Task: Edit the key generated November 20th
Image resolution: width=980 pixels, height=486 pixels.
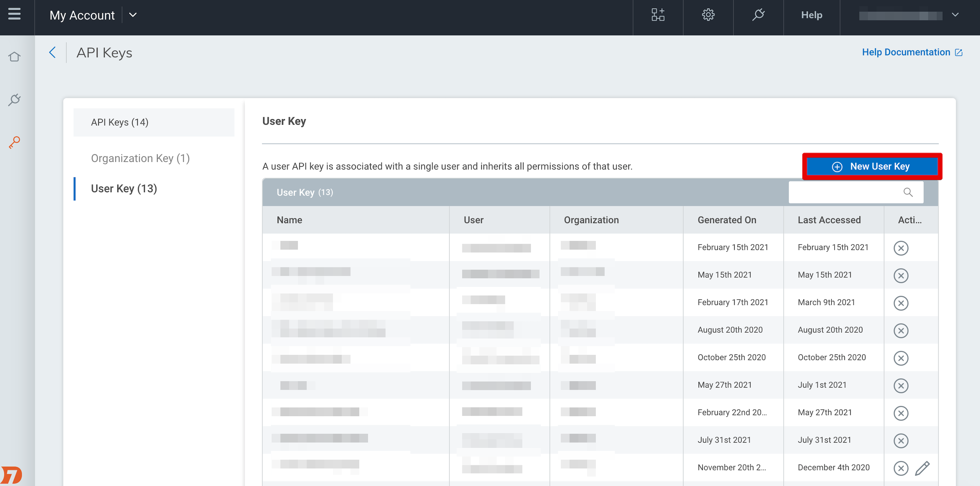Action: [922, 468]
